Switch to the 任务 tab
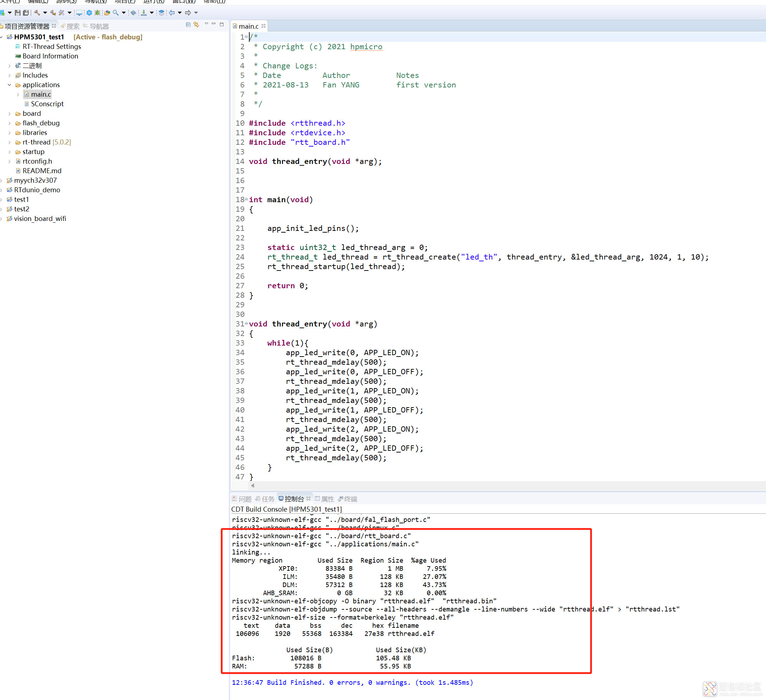This screenshot has height=700, width=766. point(265,499)
